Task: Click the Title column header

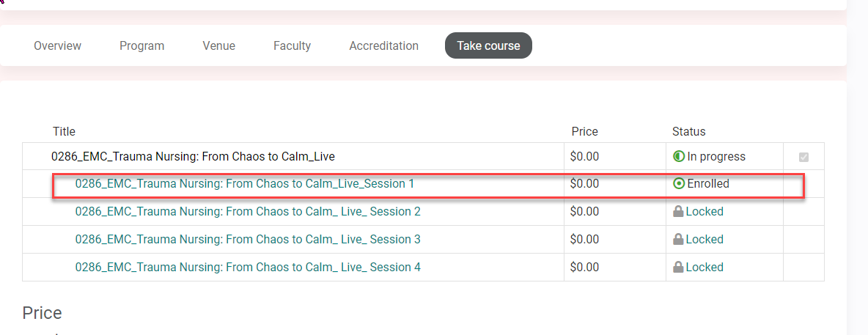Action: (x=64, y=132)
